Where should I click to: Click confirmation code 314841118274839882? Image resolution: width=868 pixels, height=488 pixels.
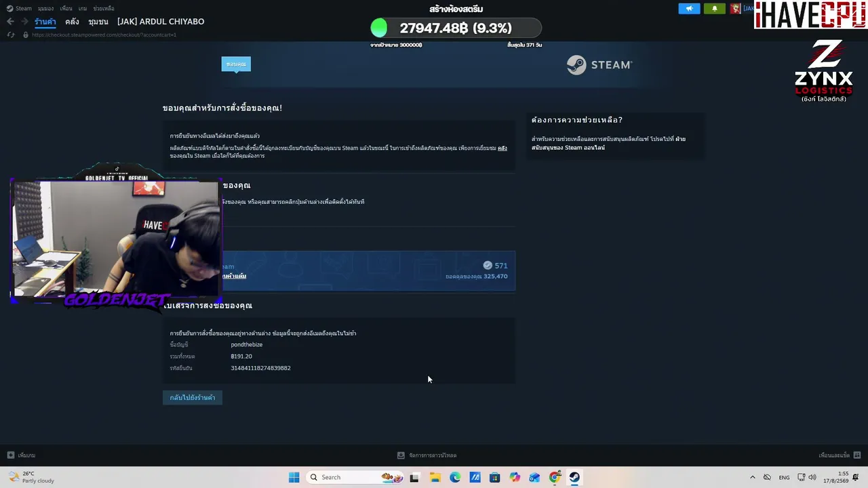[x=260, y=368]
